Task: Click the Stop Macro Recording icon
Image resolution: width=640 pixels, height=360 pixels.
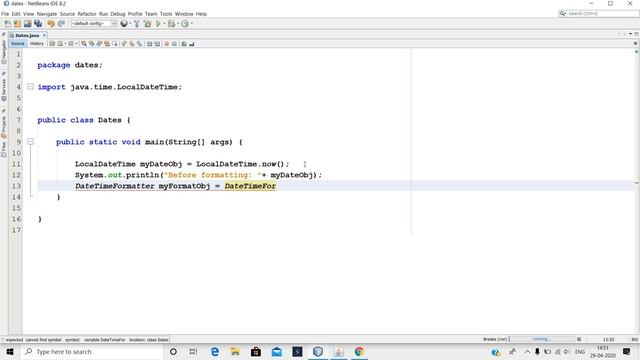Action: (174, 44)
